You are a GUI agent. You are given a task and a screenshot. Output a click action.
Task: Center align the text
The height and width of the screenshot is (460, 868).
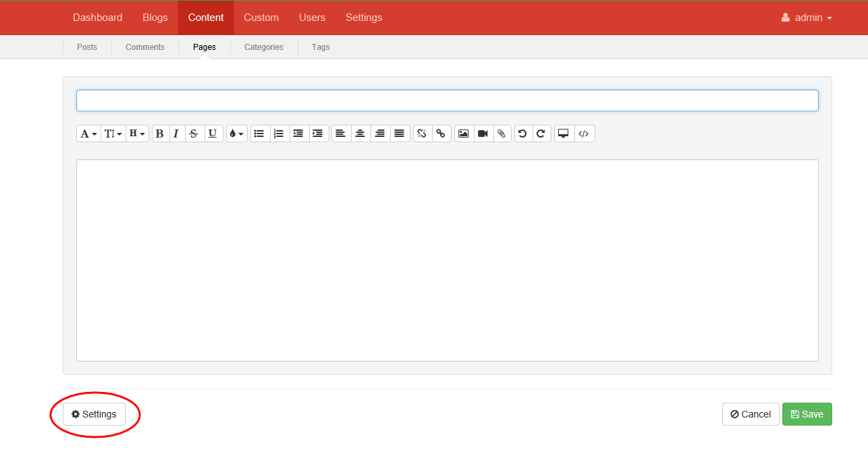(x=360, y=134)
